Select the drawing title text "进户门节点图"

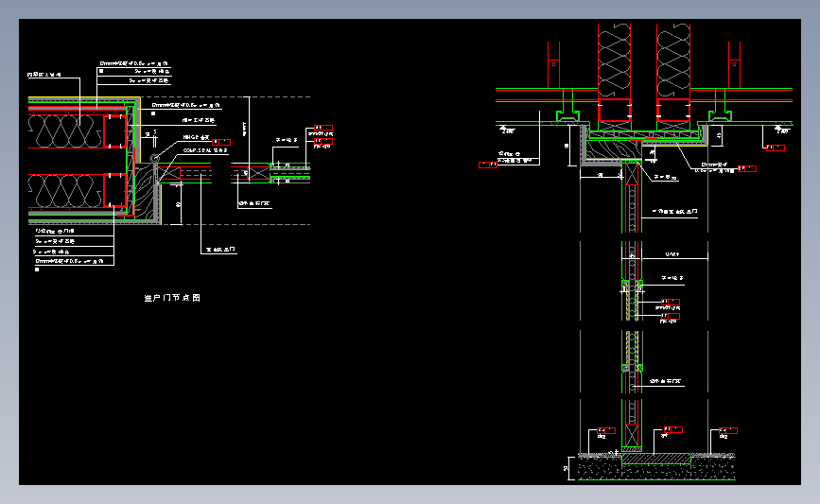pos(172,298)
